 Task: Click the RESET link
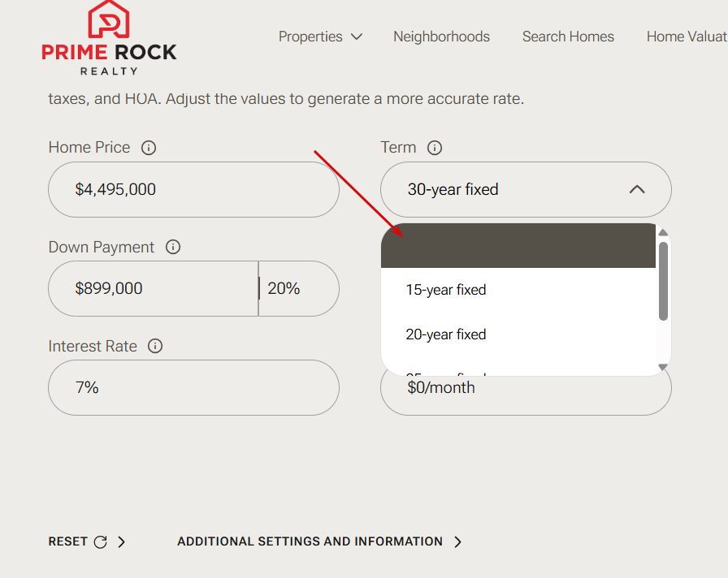click(x=67, y=541)
